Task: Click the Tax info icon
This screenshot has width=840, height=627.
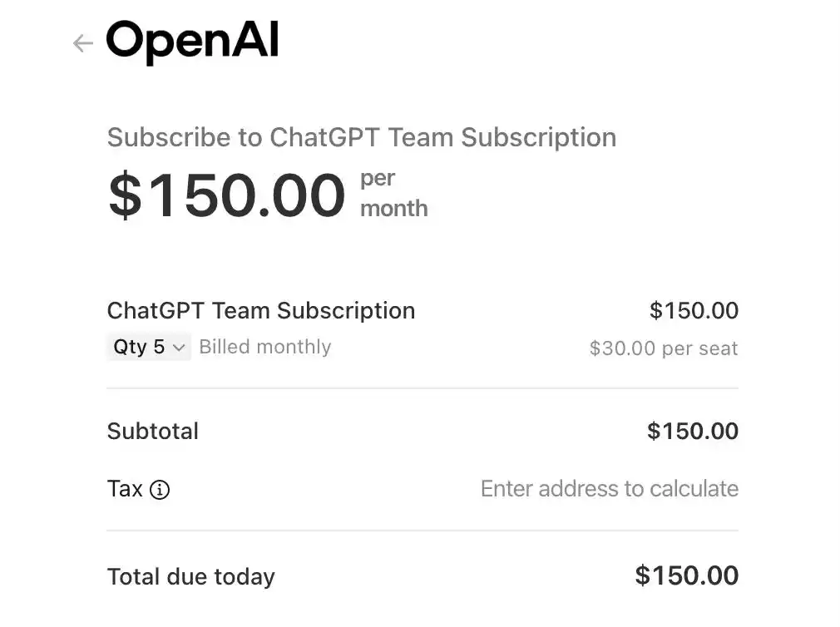Action: [x=160, y=490]
